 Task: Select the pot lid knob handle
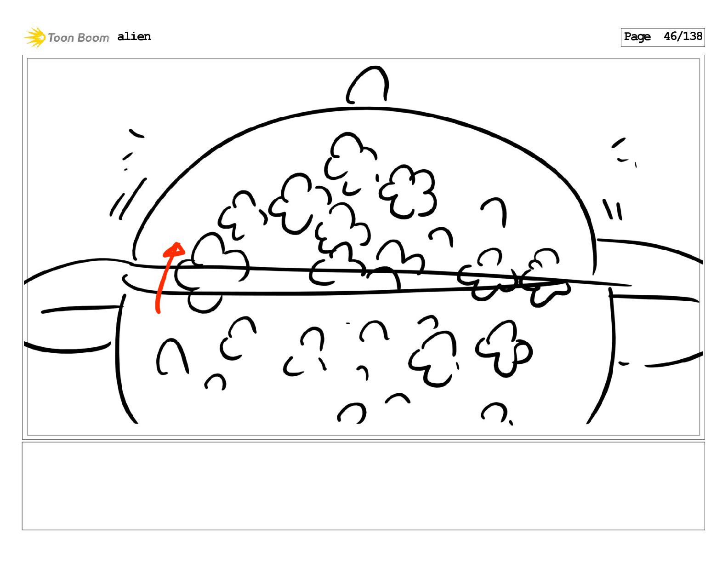click(x=368, y=85)
